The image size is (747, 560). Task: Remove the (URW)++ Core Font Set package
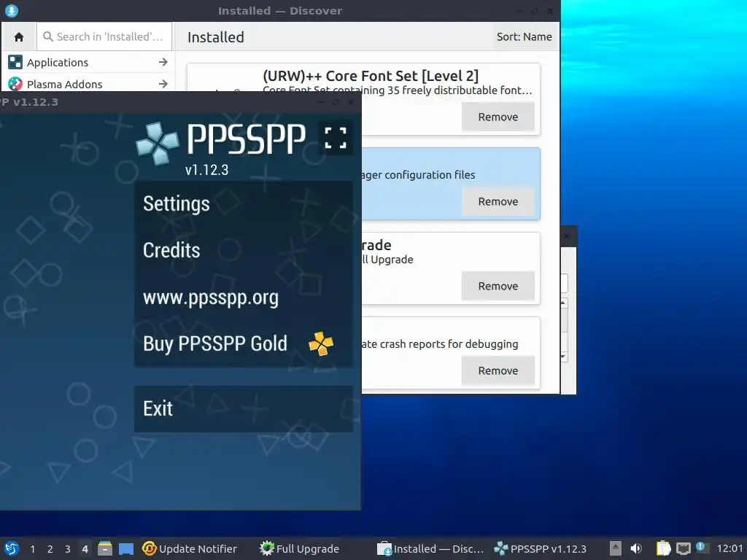[498, 117]
